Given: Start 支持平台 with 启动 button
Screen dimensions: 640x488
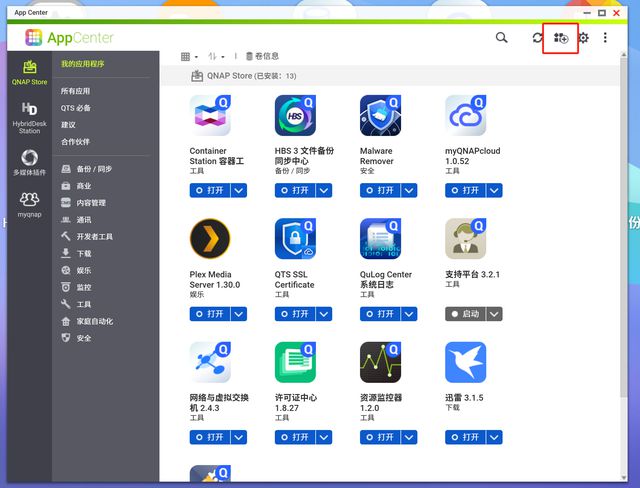Looking at the screenshot, I should click(x=465, y=314).
